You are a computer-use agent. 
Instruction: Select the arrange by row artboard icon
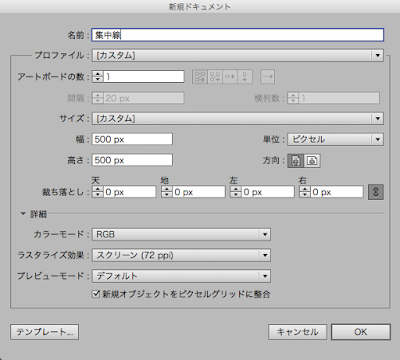click(230, 77)
